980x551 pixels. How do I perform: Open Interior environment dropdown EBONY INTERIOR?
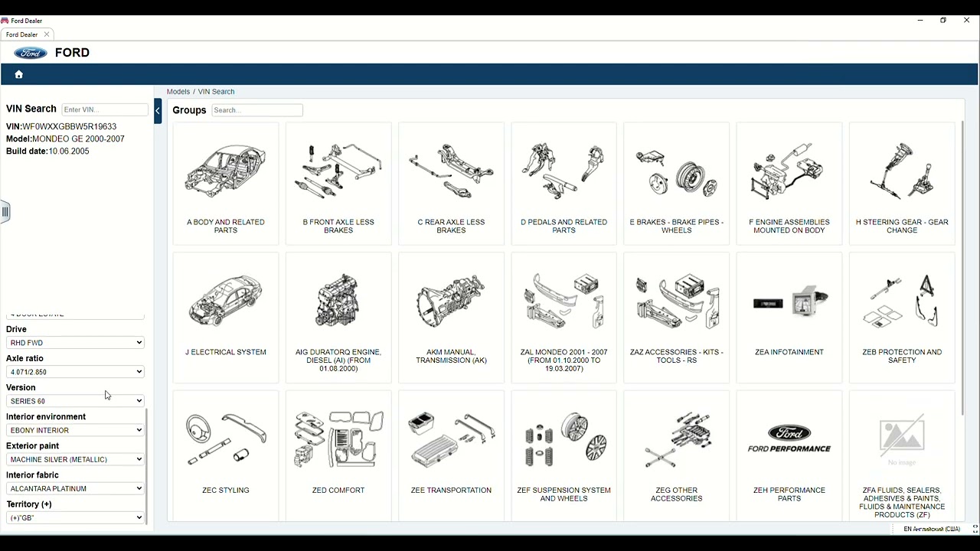75,430
